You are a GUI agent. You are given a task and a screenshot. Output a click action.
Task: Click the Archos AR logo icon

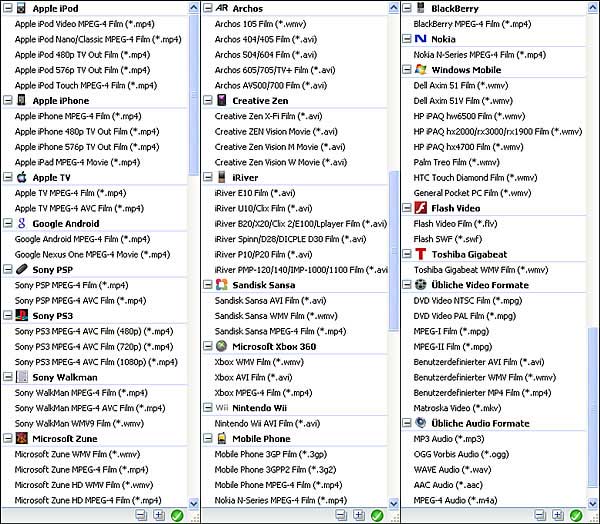click(x=222, y=8)
